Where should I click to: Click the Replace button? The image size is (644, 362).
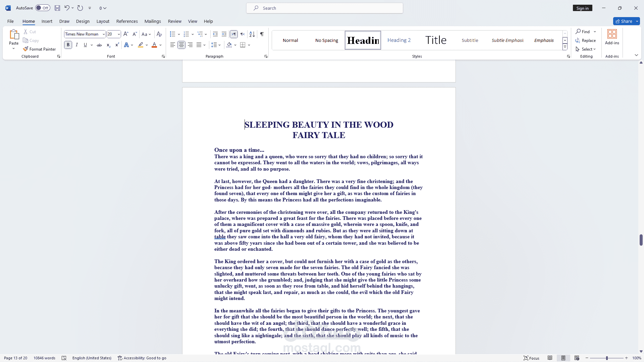586,40
